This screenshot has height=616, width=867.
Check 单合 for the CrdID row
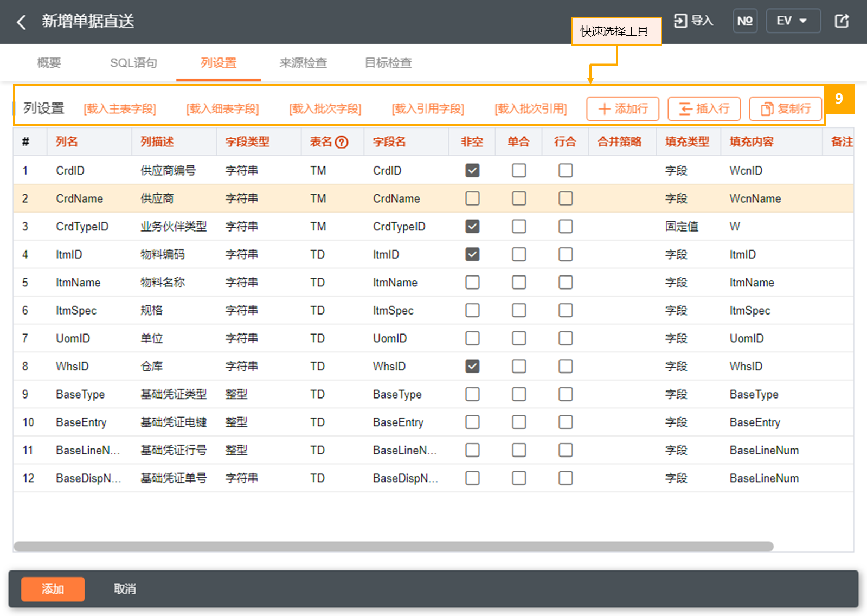[x=519, y=170]
